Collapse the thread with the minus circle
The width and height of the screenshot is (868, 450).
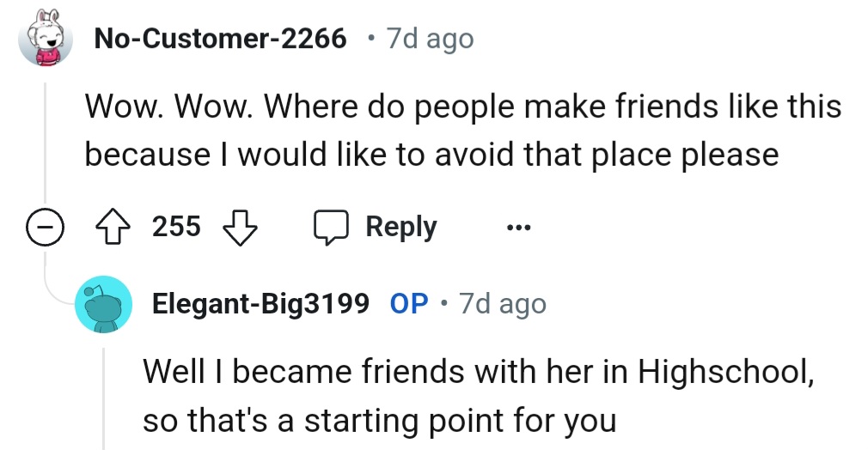click(43, 228)
